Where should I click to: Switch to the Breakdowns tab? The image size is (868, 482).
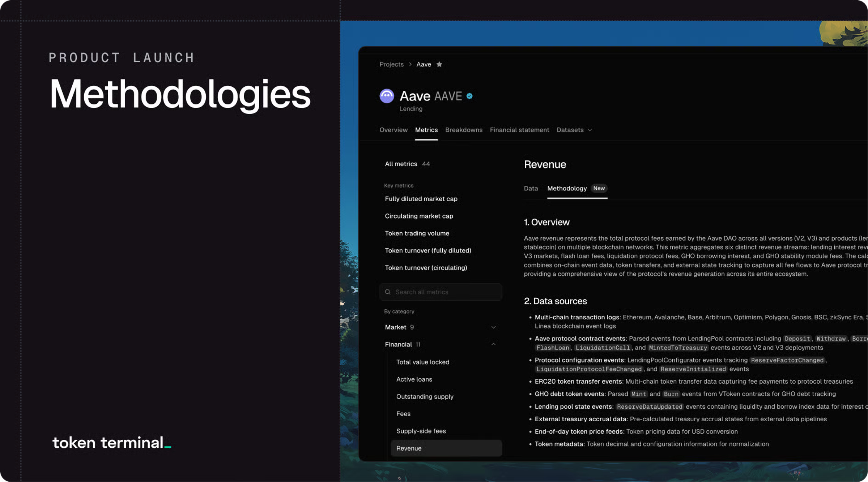click(464, 130)
